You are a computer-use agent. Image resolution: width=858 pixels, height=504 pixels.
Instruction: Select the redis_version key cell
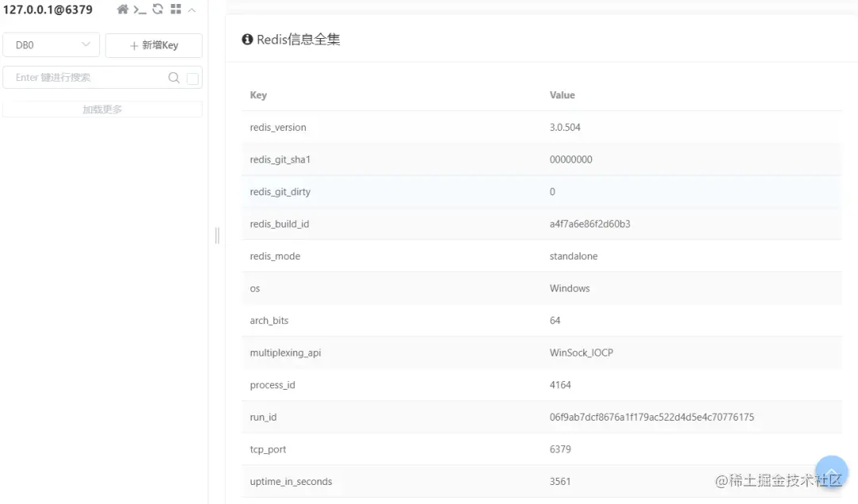(278, 127)
